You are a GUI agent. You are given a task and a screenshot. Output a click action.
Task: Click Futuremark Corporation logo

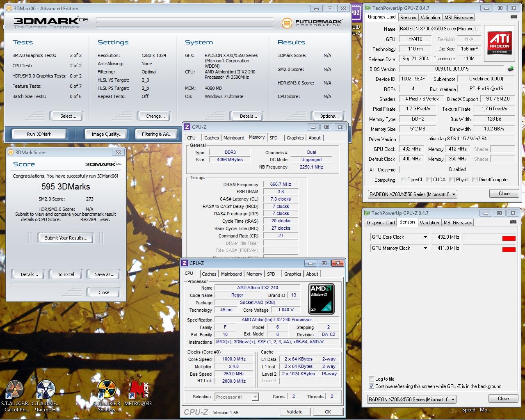(311, 23)
